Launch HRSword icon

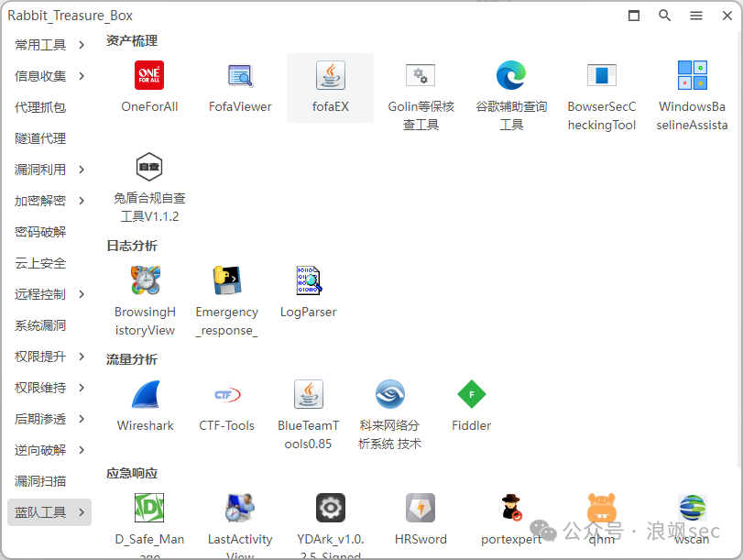coord(421,508)
